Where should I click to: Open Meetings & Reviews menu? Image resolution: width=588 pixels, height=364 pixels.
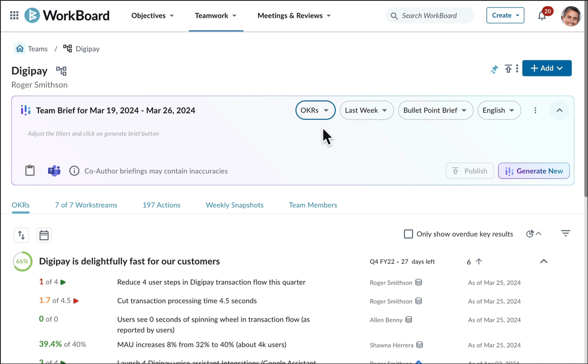coord(294,15)
